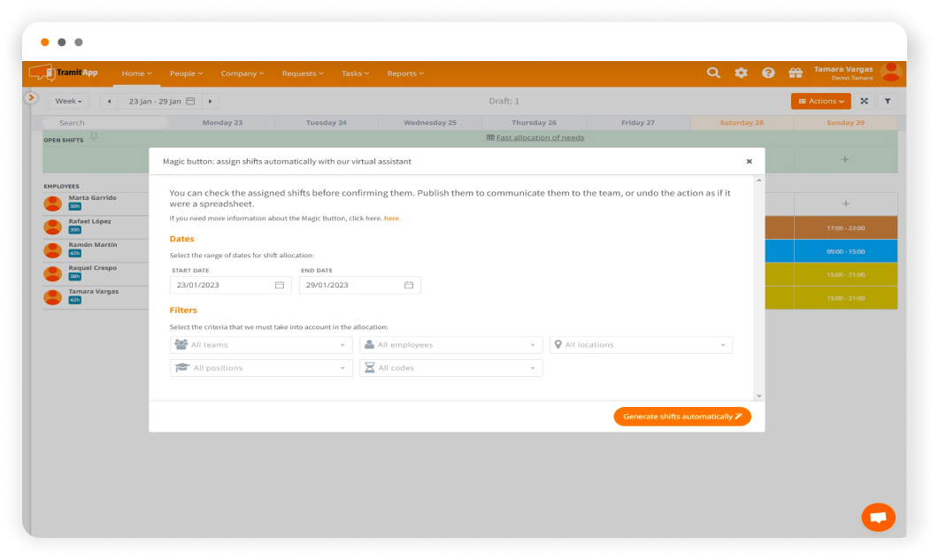This screenshot has width=939, height=560.
Task: Go to next week arrow
Action: click(x=210, y=102)
